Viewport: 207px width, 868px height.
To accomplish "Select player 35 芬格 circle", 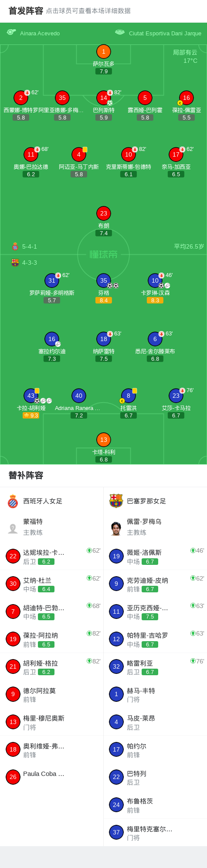I will pyautogui.click(x=104, y=280).
